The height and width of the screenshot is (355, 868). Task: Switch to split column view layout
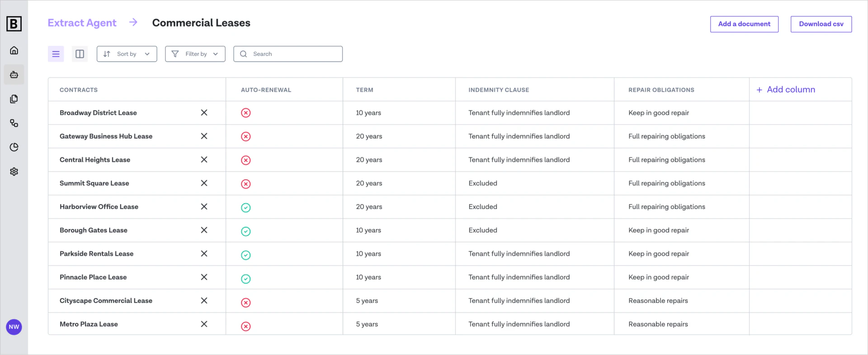[x=80, y=54]
